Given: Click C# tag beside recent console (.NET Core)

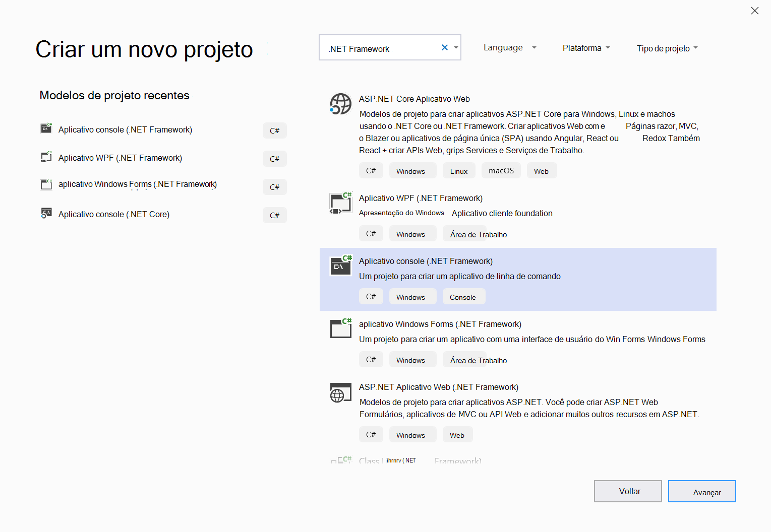Looking at the screenshot, I should coord(275,215).
